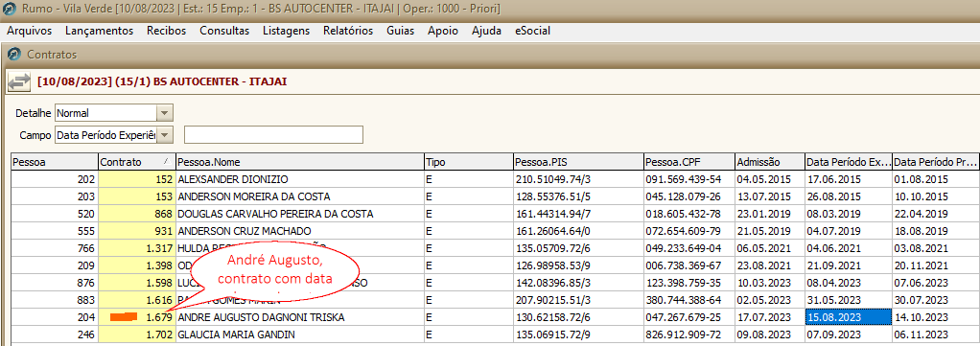Click admission date 09.08.2023 cell
980x346 pixels.
(x=769, y=334)
